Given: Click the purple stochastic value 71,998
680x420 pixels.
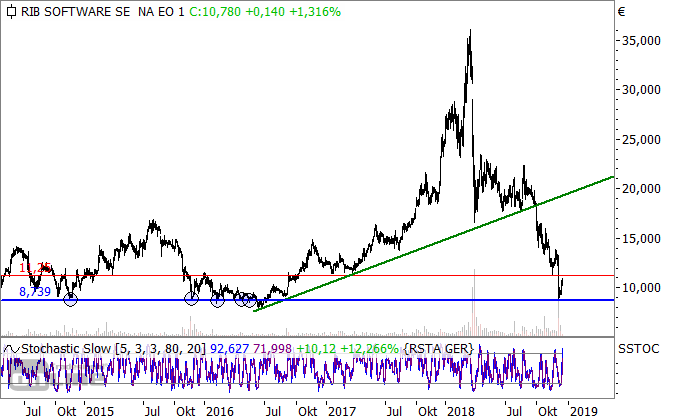Looking at the screenshot, I should (272, 349).
